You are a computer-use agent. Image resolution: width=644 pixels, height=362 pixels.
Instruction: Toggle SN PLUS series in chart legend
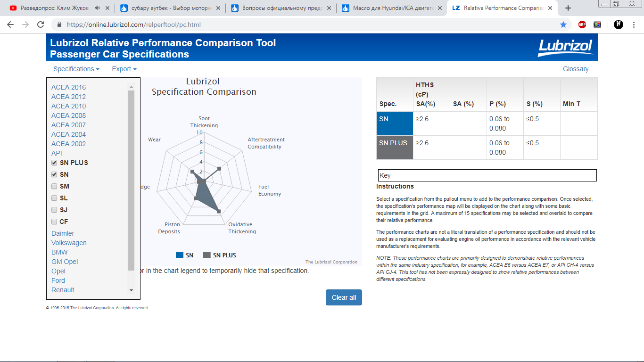(220, 255)
